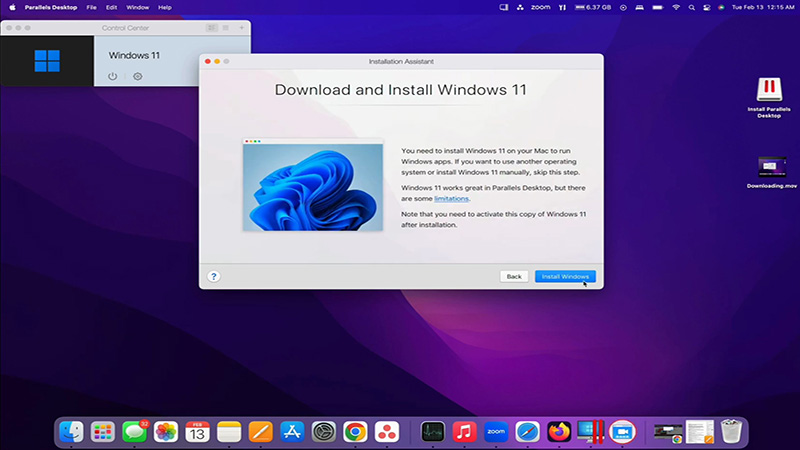Open Notes from the Dock
This screenshot has height=450, width=800.
click(229, 432)
